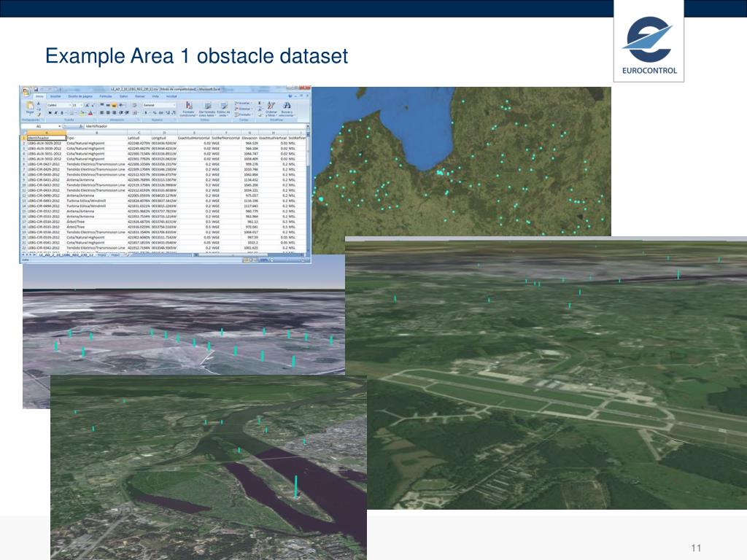
Task: Toggle bold formatting in Excel ribbon
Action: pos(49,113)
